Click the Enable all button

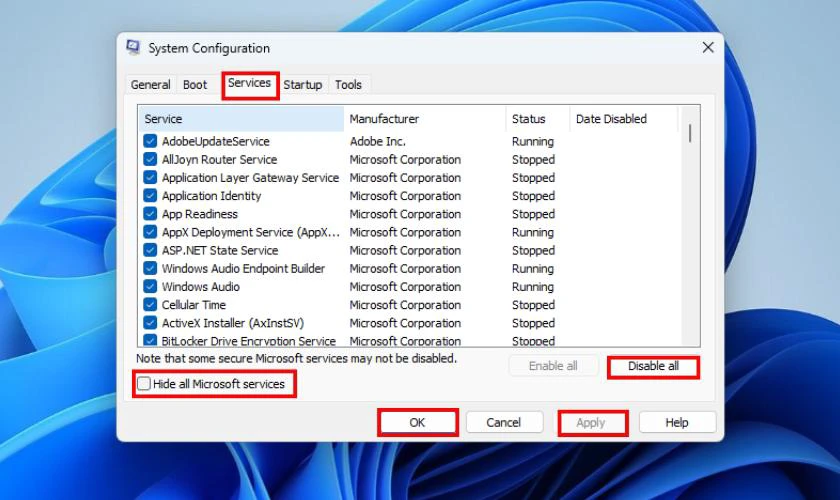pos(553,366)
